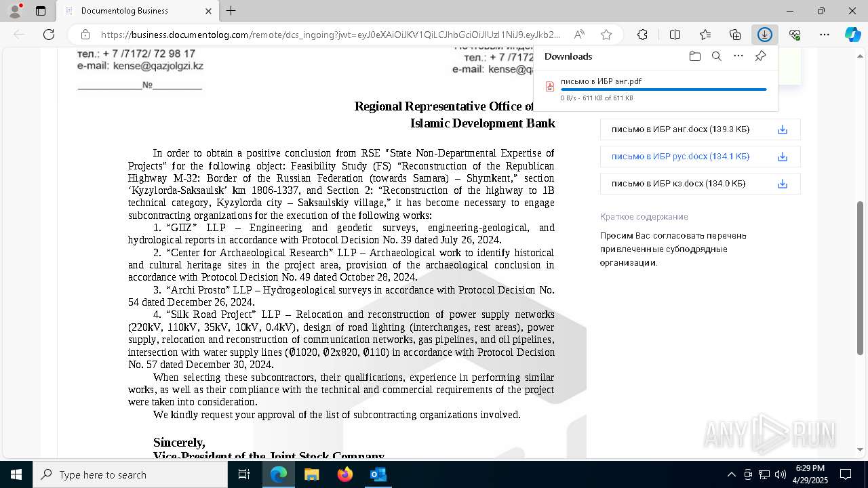This screenshot has width=868, height=488.
Task: Click the page vertical scrollbar thumb
Action: (x=861, y=278)
